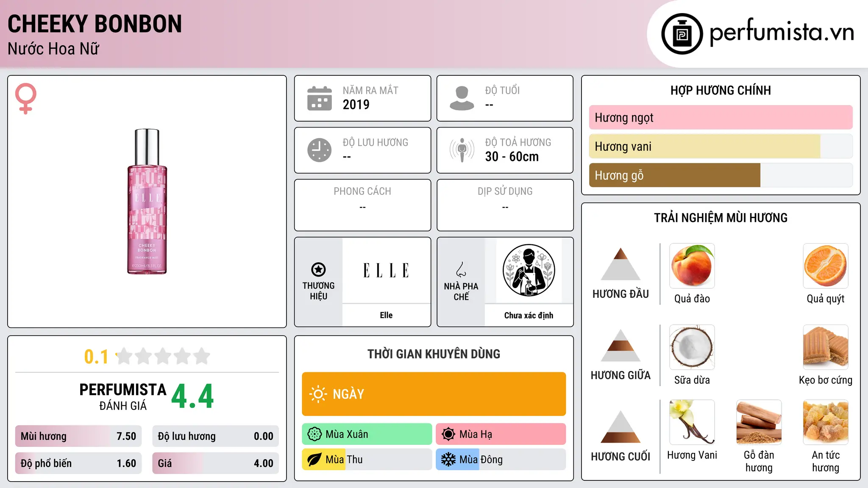Image resolution: width=868 pixels, height=488 pixels.
Task: Select the Mùa Đông season bar
Action: pyautogui.click(x=501, y=460)
